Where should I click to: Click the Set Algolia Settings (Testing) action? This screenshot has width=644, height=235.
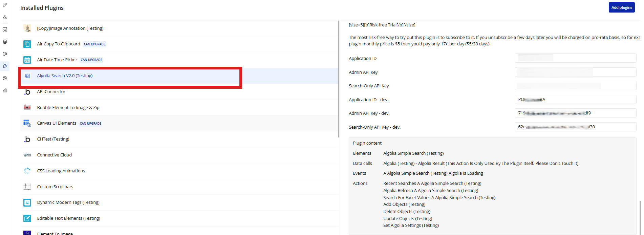pyautogui.click(x=411, y=226)
